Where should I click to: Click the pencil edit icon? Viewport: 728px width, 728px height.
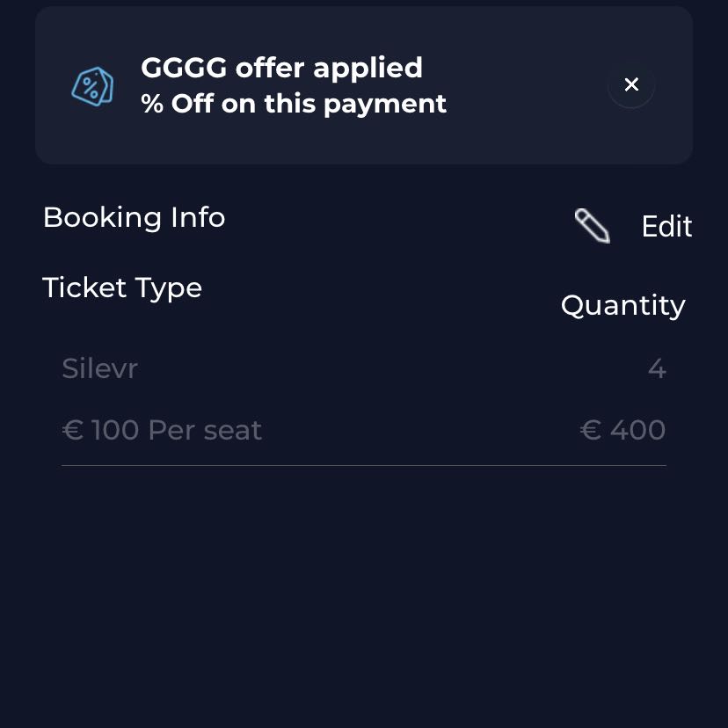pos(592,226)
